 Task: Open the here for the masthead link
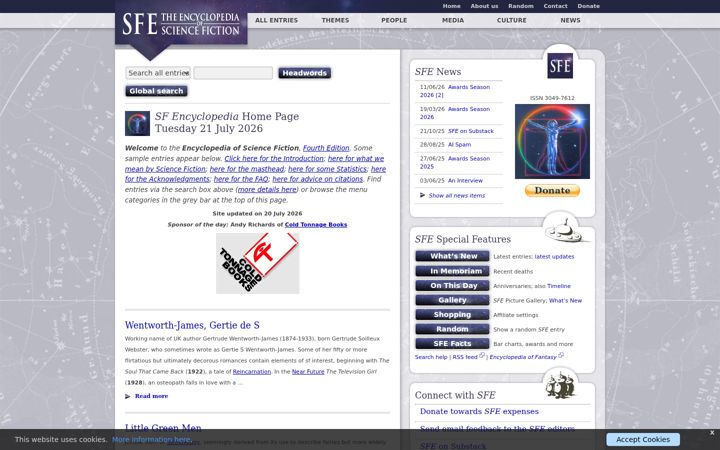point(247,169)
